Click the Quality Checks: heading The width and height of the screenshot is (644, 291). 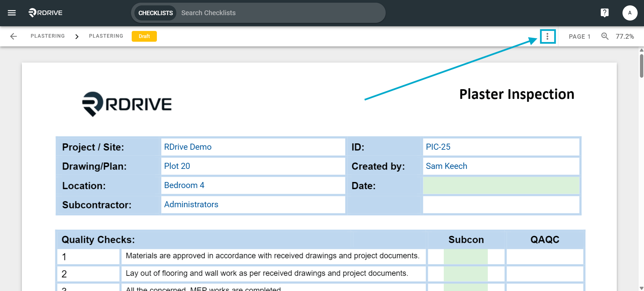pyautogui.click(x=98, y=240)
